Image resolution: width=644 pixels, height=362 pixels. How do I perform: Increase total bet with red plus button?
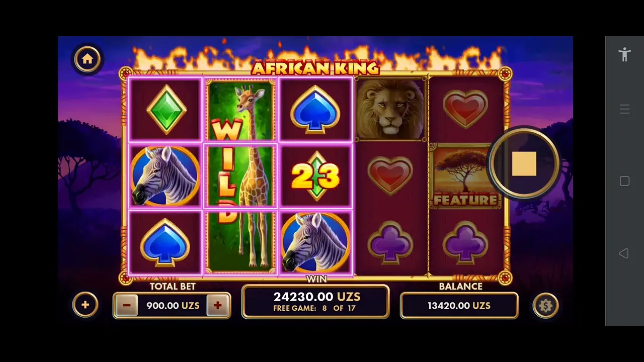pos(218,305)
